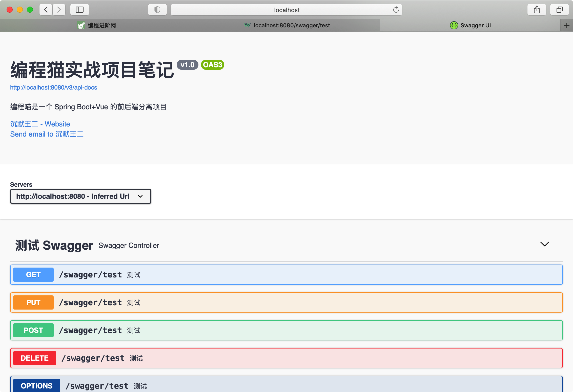Switch to the 编程进阶网 tab

click(96, 26)
